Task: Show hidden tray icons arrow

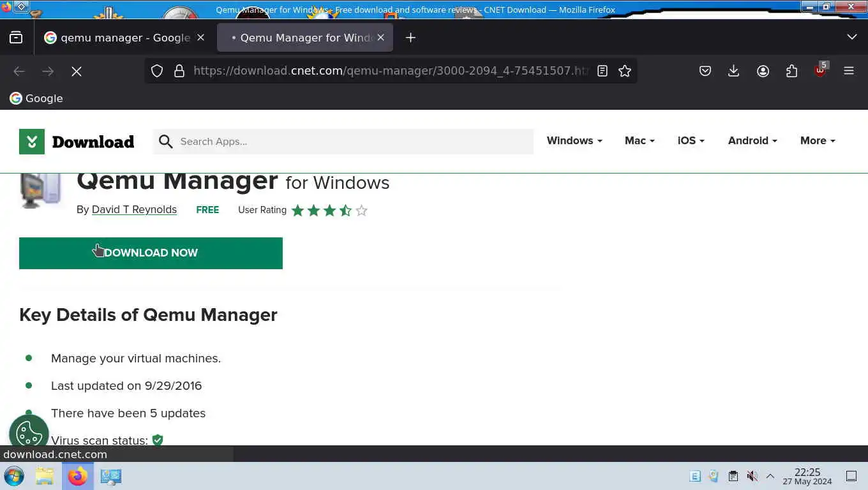Action: (x=770, y=476)
